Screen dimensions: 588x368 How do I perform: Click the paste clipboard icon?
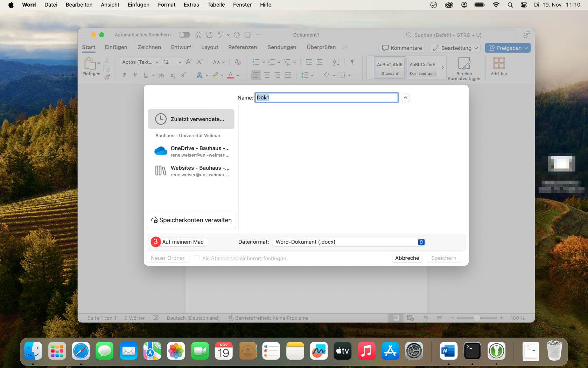click(x=90, y=63)
